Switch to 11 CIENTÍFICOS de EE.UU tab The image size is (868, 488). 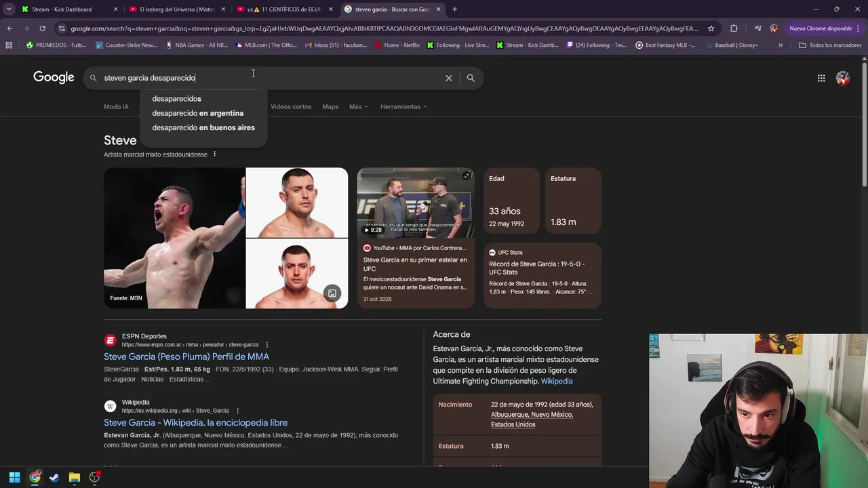pos(283,9)
